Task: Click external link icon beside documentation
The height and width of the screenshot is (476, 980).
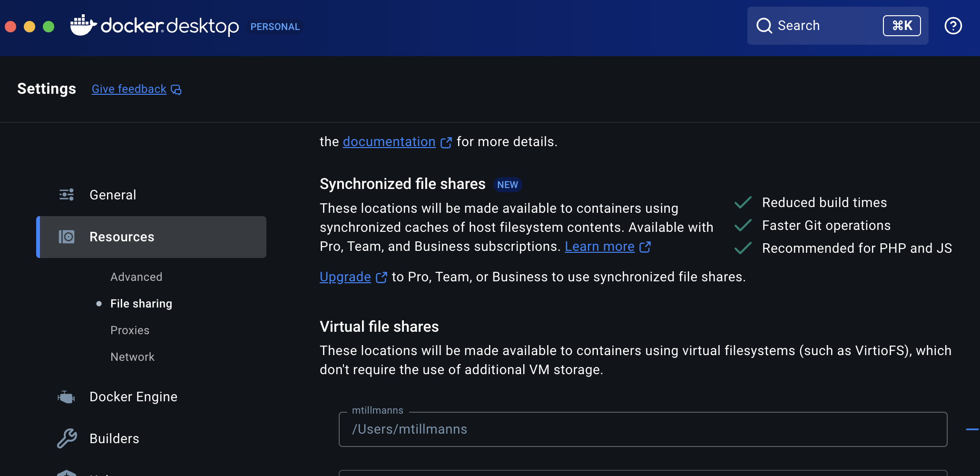Action: pyautogui.click(x=446, y=142)
